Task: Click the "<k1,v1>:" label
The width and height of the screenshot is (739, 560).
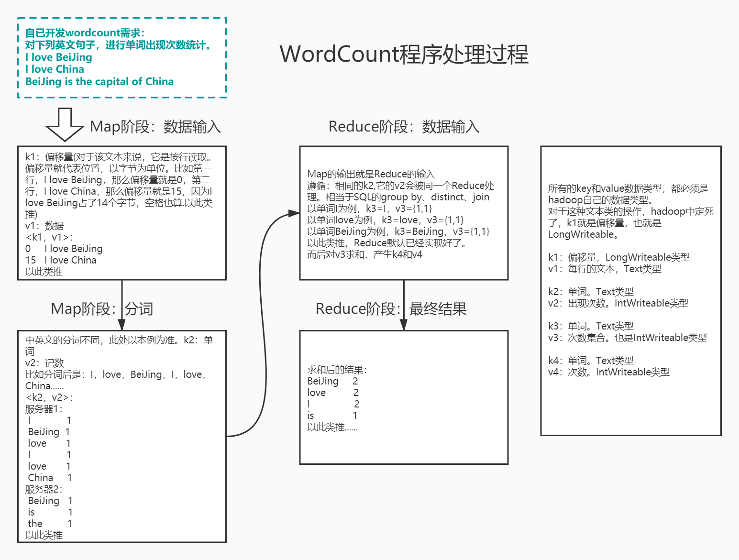Action: (x=49, y=237)
